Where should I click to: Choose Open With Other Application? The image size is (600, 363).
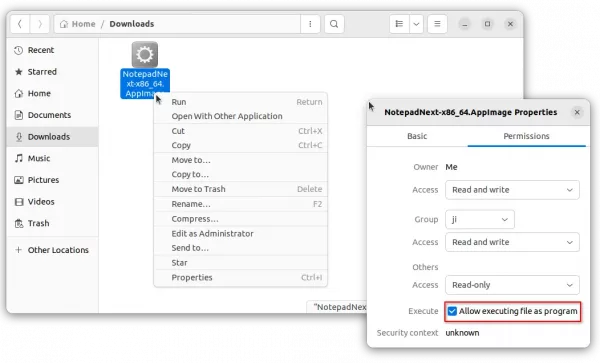pos(241,116)
